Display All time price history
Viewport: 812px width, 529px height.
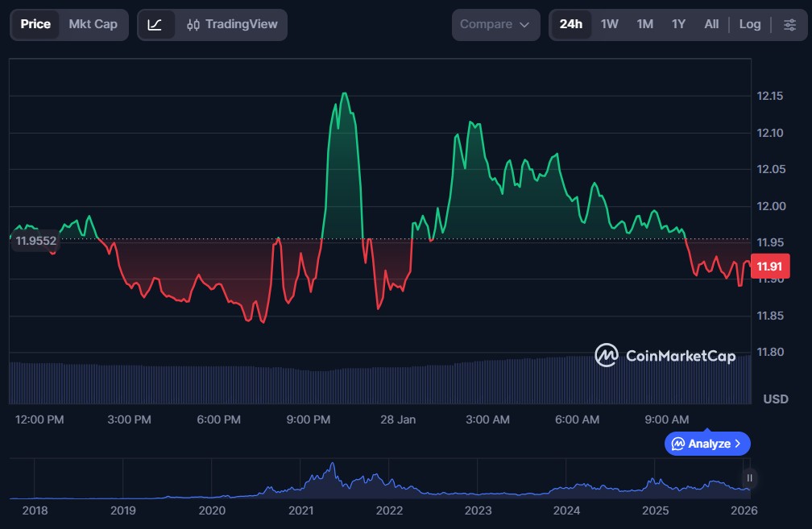pos(711,24)
